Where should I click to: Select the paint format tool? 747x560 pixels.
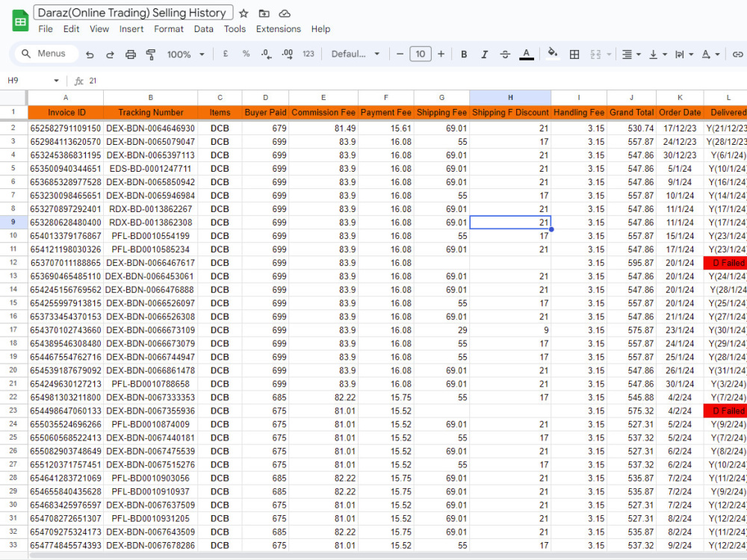click(151, 55)
